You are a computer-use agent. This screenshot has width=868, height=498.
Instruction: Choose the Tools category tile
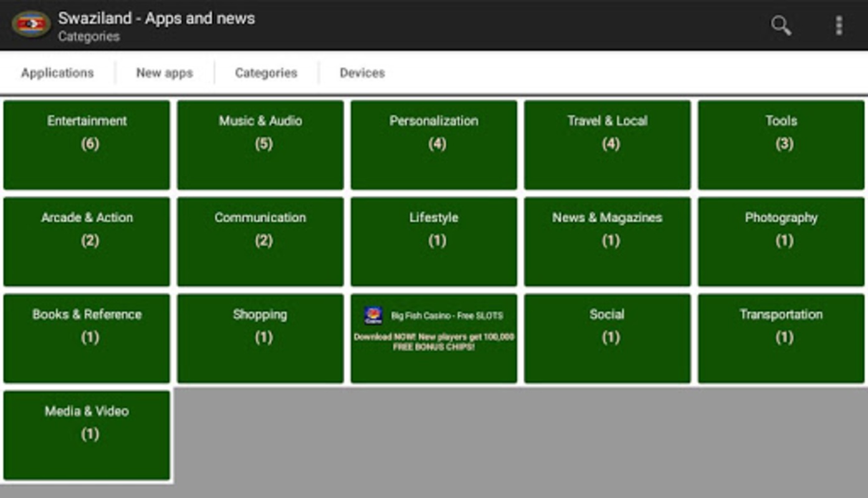tap(781, 145)
